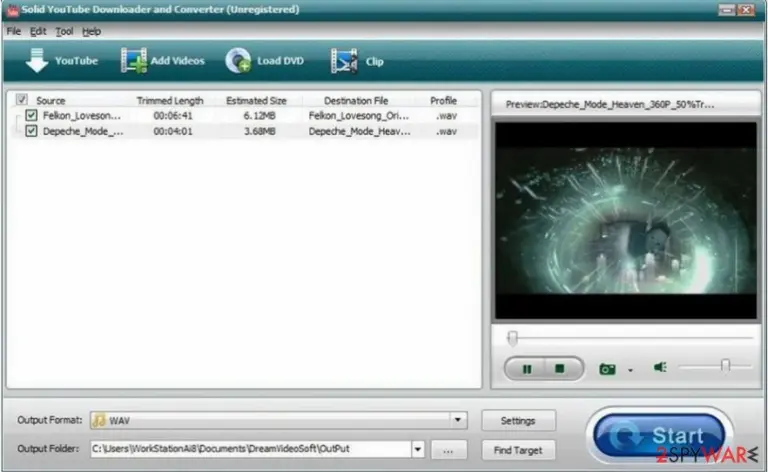768x472 pixels.
Task: Mute audio with the speaker icon
Action: coord(660,367)
